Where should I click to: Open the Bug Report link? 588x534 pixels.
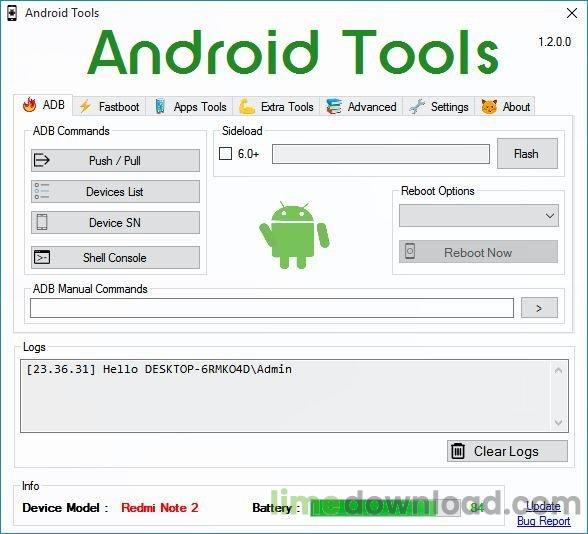[x=543, y=521]
